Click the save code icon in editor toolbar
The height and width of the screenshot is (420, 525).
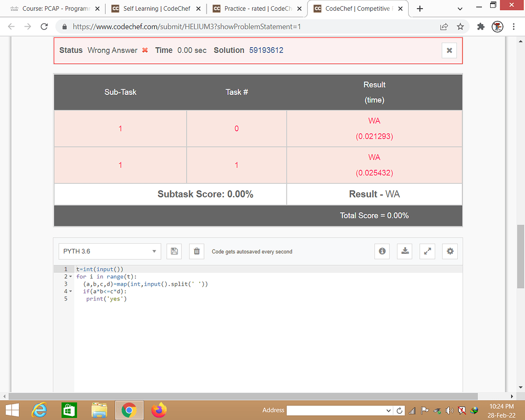174,251
